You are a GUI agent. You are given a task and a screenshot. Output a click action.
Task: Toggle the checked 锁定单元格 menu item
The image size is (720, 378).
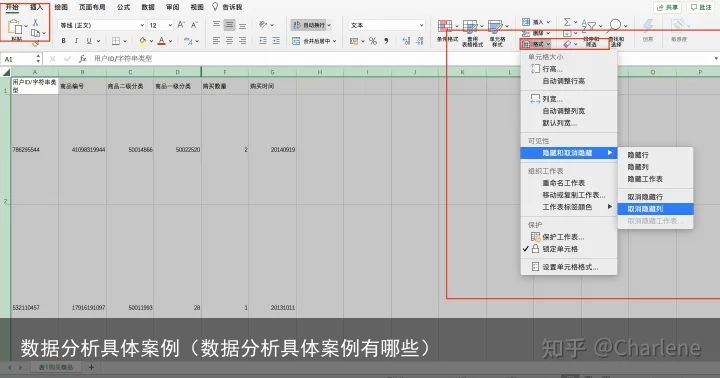coord(568,249)
